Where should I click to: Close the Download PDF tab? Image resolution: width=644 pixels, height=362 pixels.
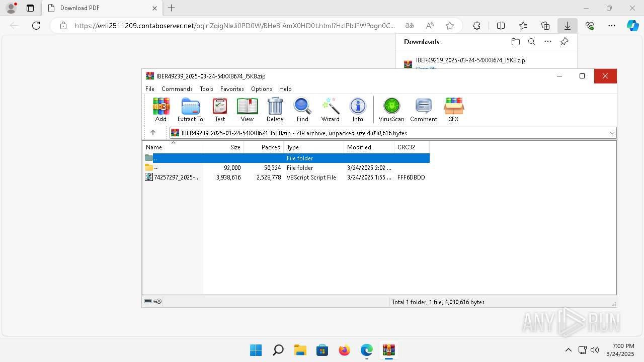(x=155, y=8)
